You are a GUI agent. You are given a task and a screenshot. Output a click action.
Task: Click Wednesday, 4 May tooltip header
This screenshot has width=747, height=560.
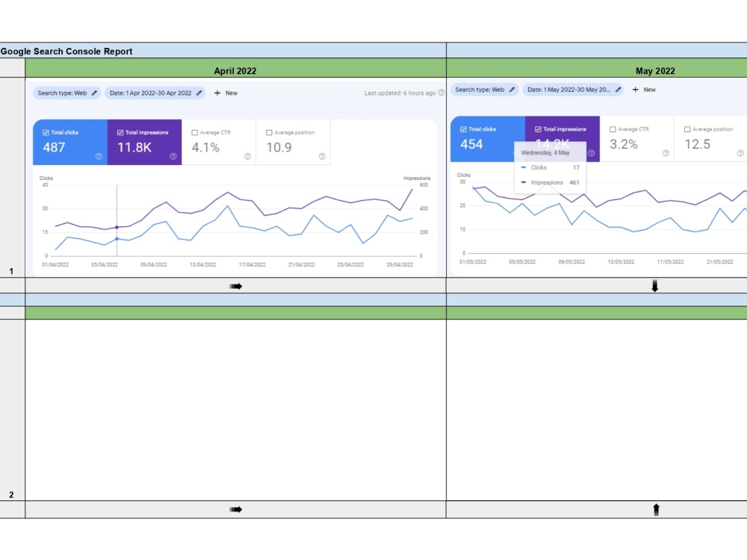pos(545,153)
